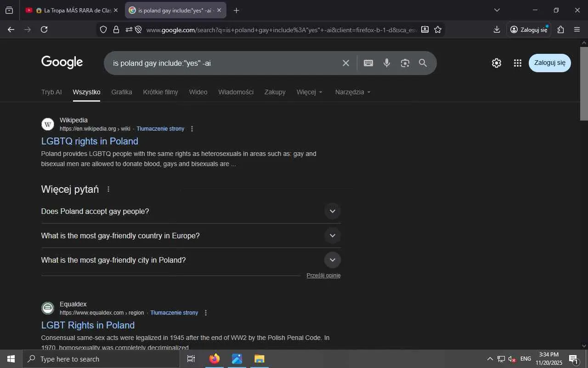
Task: Go back to previous page
Action: pyautogui.click(x=11, y=29)
